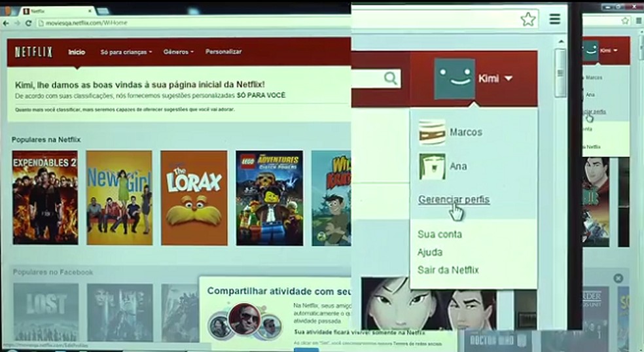
Task: Click the Kimi dropdown in the right window
Action: pyautogui.click(x=608, y=50)
